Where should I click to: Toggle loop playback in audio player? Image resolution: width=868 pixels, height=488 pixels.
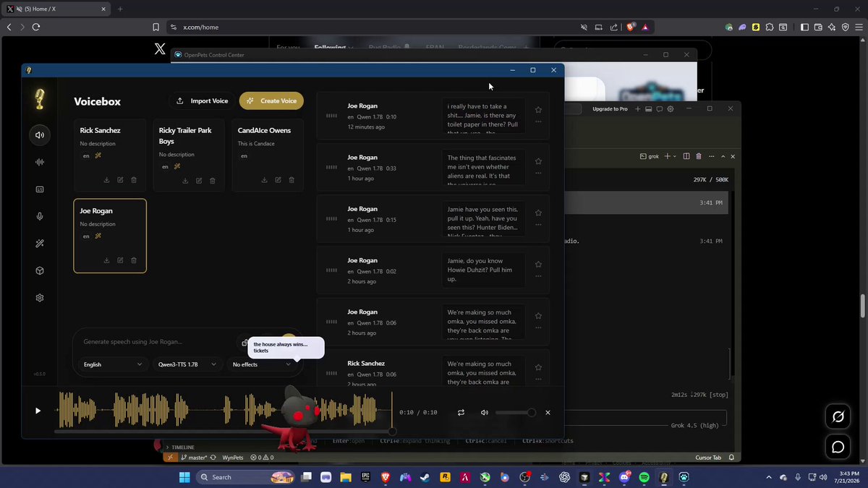[x=461, y=412]
